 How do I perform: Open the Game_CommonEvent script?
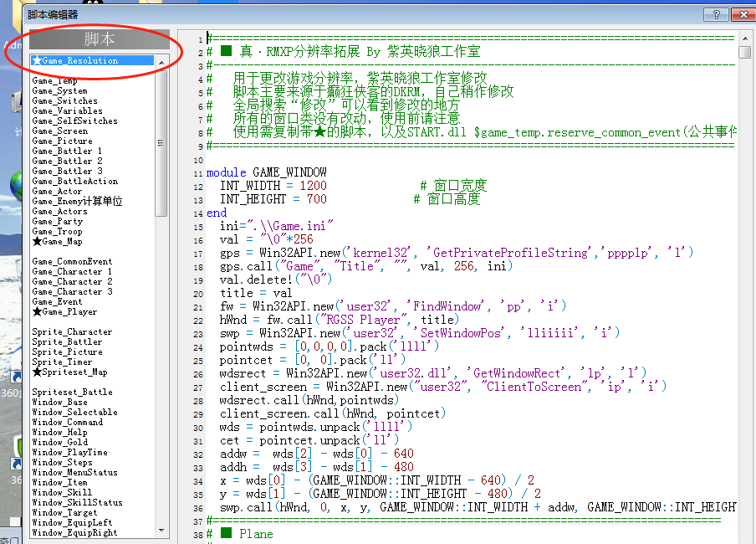tap(72, 262)
